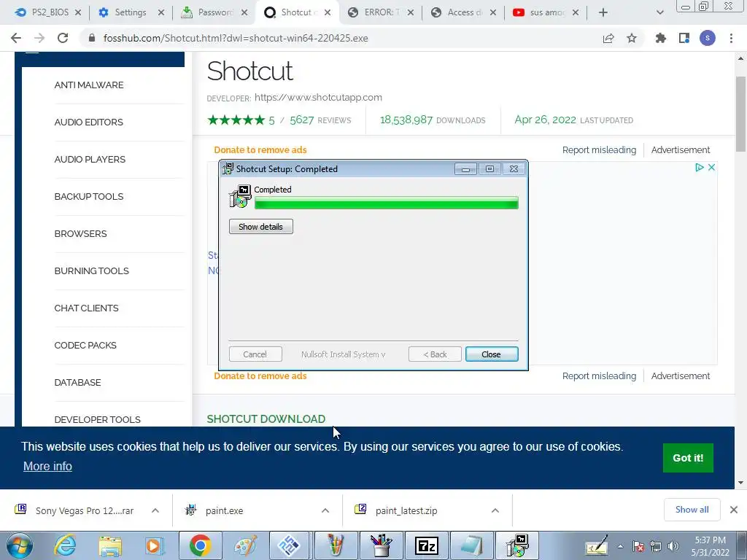Image resolution: width=747 pixels, height=560 pixels.
Task: Click the top Donate to remove ads link
Action: click(x=260, y=150)
